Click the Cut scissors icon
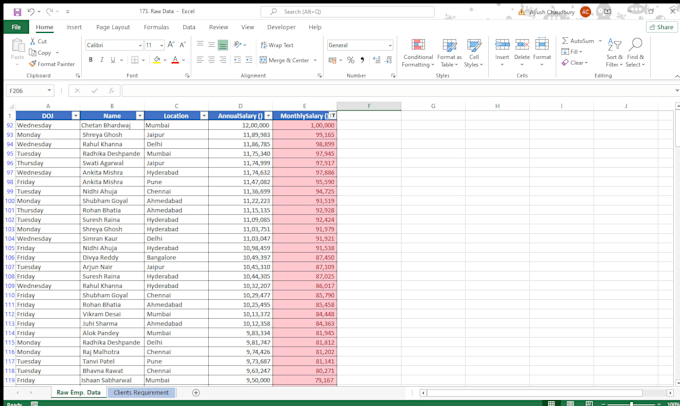Viewport: 680px width, 406px height. [x=33, y=41]
